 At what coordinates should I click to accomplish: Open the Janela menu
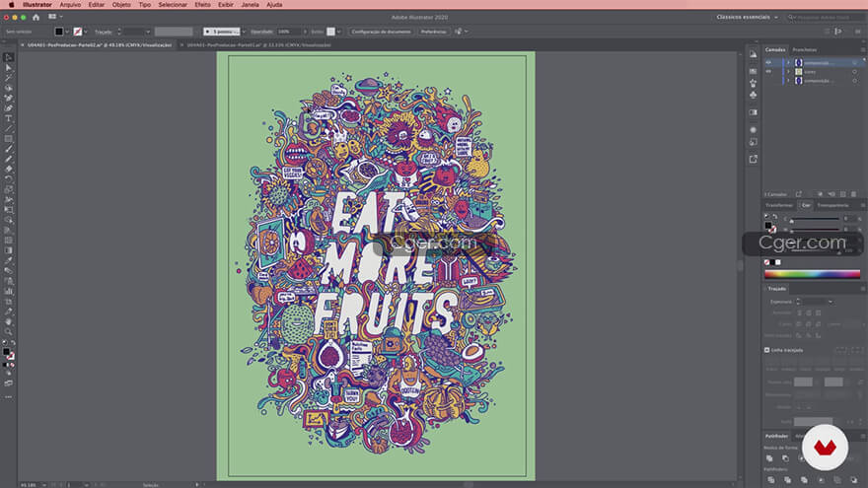[250, 4]
